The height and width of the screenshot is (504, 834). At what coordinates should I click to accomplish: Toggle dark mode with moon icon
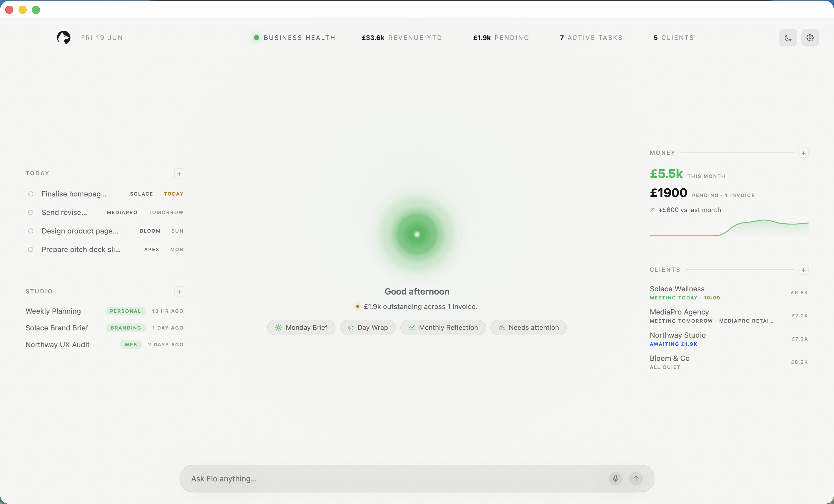788,38
